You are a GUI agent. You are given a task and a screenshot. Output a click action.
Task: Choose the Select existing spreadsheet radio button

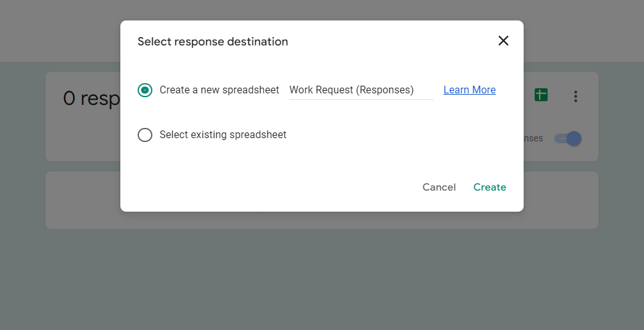pyautogui.click(x=145, y=135)
